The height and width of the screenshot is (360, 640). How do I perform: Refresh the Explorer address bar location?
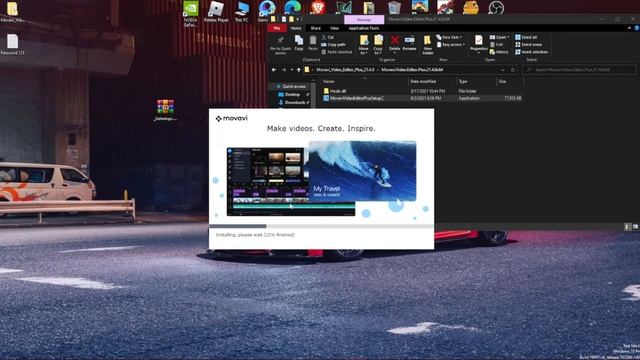click(x=513, y=70)
